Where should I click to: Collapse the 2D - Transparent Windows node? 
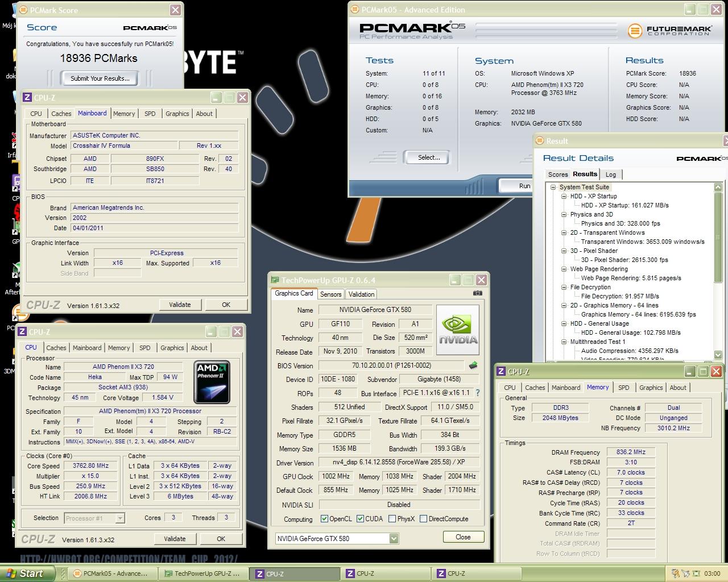[x=564, y=232]
